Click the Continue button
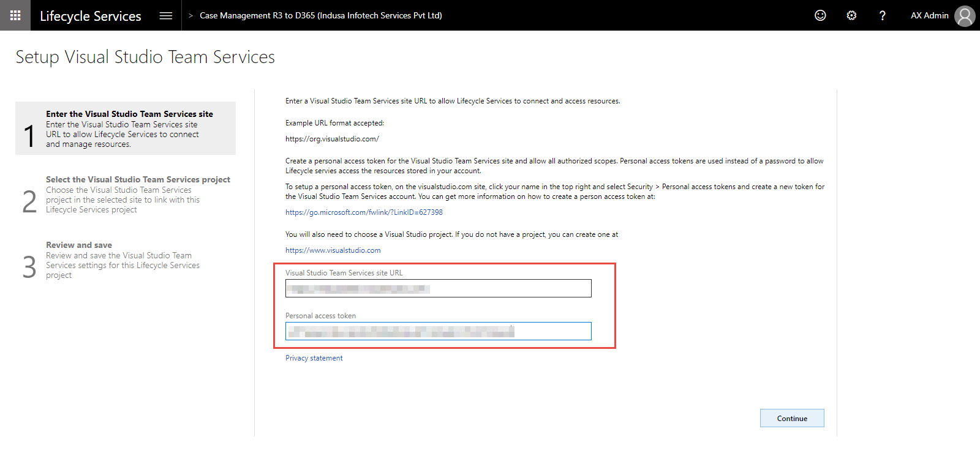Image resolution: width=980 pixels, height=467 pixels. (x=792, y=418)
